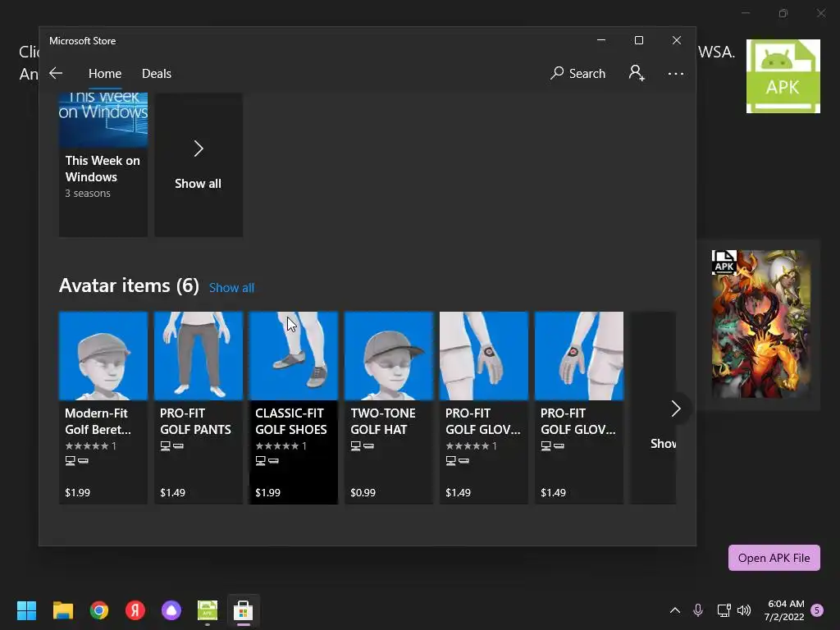
Task: Click $0.99 price of Two-Tone Golf Hat
Action: (x=363, y=492)
